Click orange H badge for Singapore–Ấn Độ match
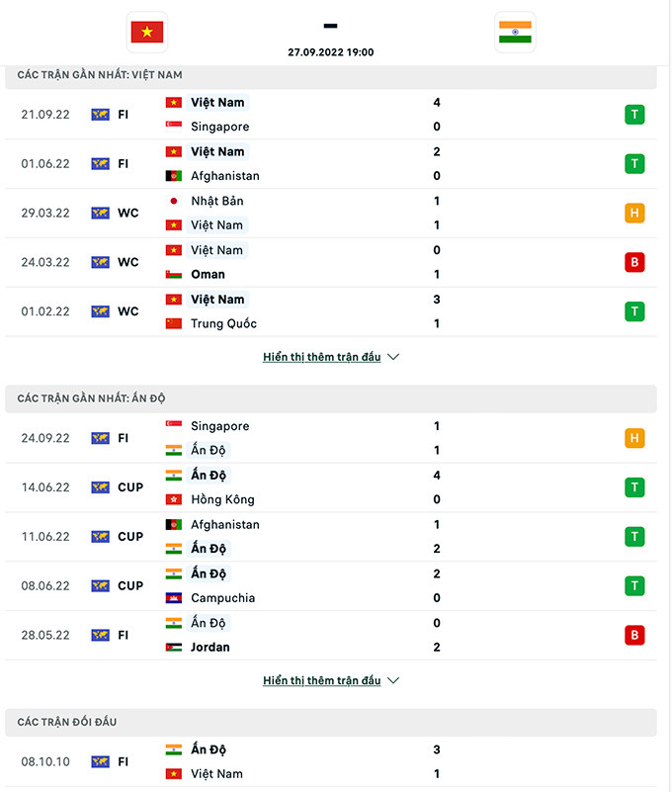 pos(634,438)
